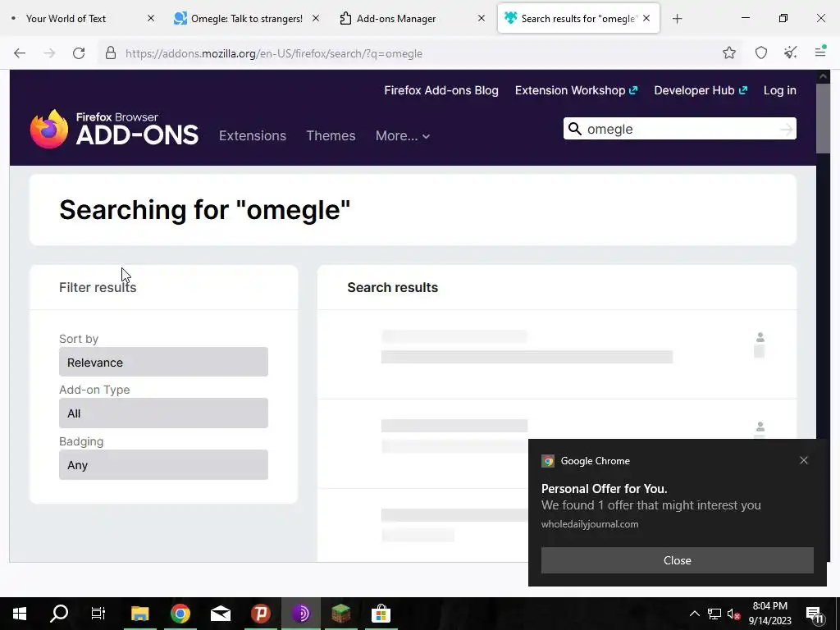Viewport: 840px width, 630px height.
Task: Dismiss the Google Chrome notification
Action: click(803, 460)
